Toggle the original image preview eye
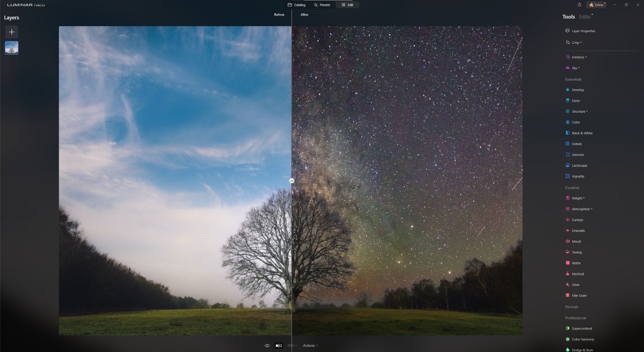Viewport: 644px width, 352px height. click(267, 345)
